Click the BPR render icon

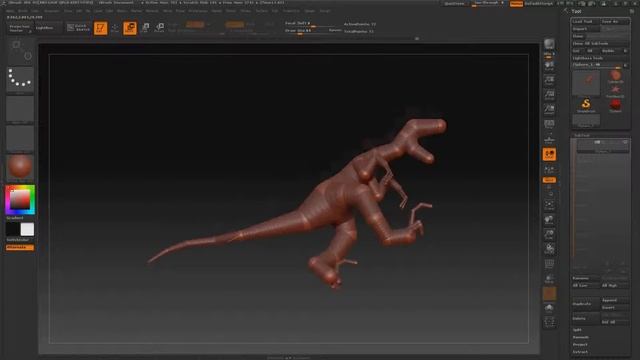click(x=549, y=45)
